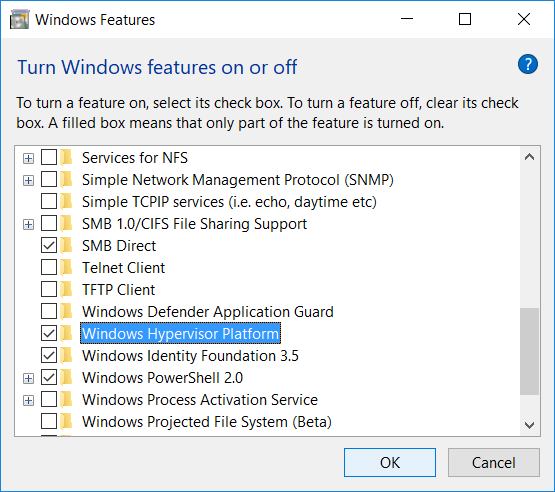Select Windows Process Activation Service item
555x492 pixels.
[x=200, y=400]
